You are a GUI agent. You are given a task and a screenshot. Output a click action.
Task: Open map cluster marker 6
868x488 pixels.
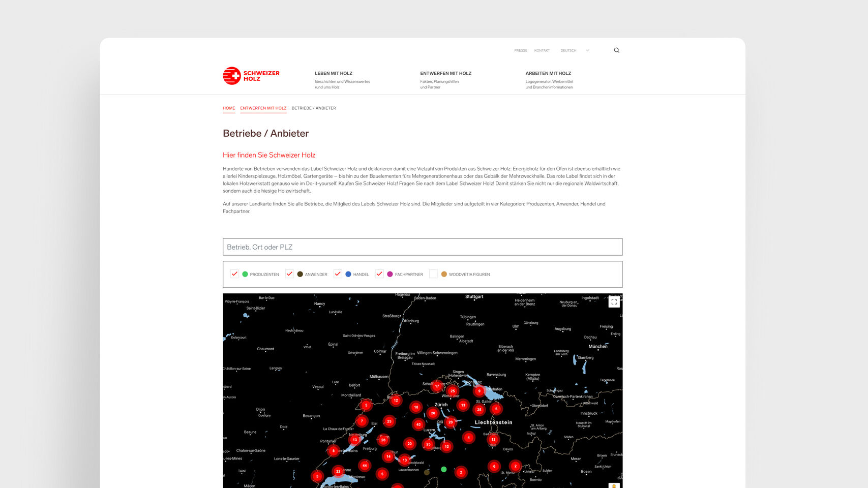(494, 466)
